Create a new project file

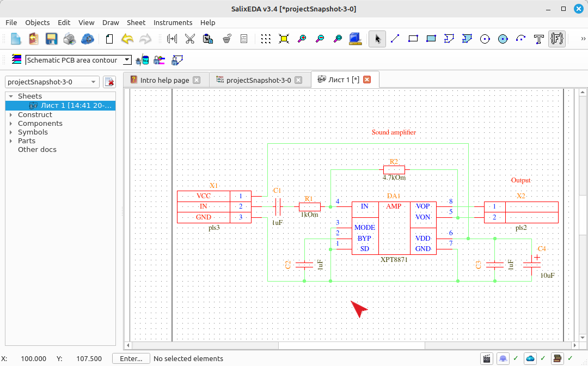(x=16, y=39)
